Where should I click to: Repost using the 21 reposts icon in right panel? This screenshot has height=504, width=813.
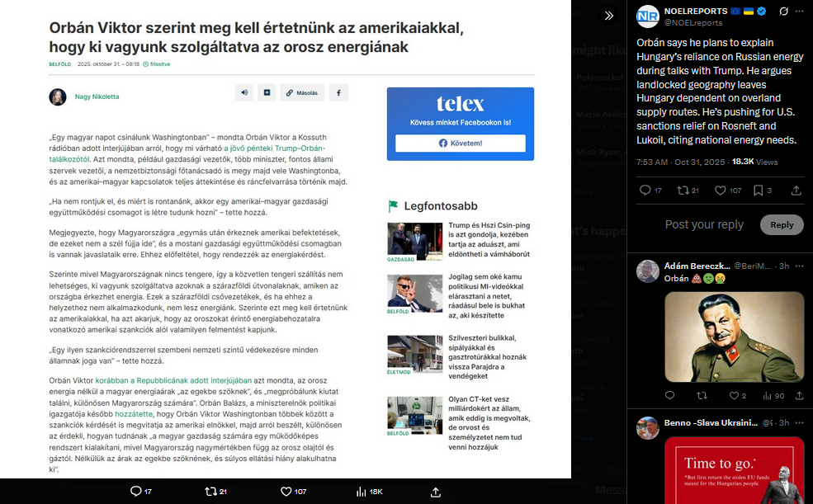point(688,191)
